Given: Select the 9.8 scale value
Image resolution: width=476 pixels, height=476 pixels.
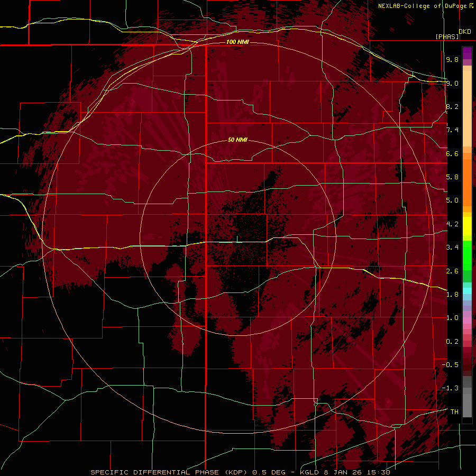Looking at the screenshot, I should (x=452, y=59).
